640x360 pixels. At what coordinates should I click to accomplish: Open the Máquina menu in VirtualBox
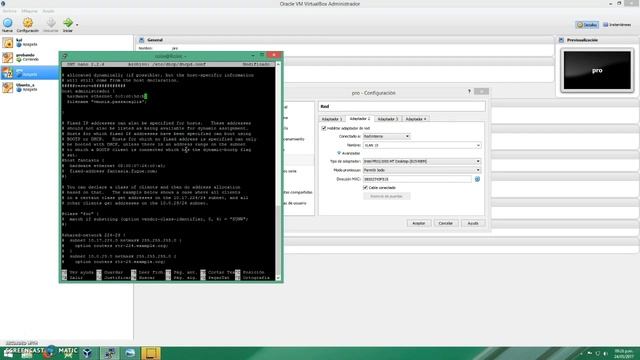tap(29, 11)
